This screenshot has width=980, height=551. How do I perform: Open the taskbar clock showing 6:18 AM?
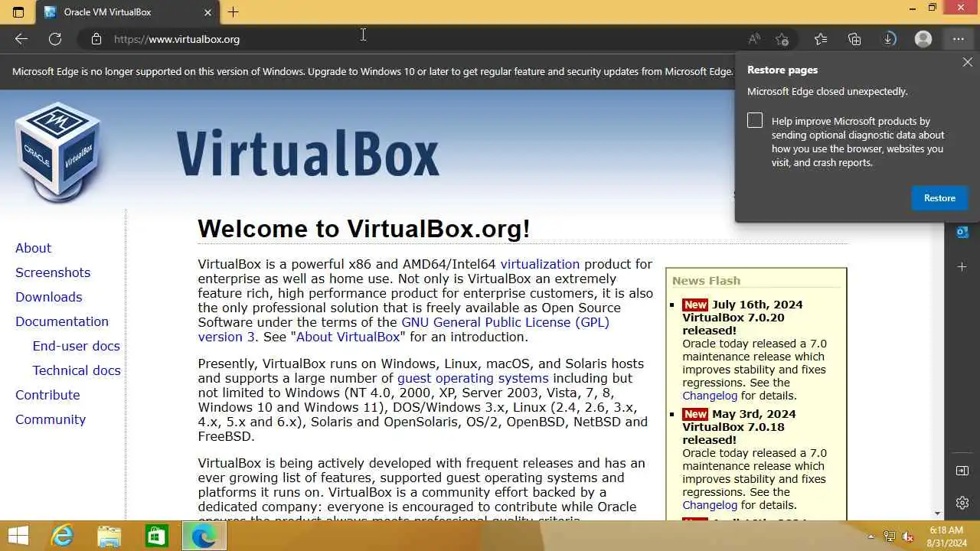[x=946, y=536]
